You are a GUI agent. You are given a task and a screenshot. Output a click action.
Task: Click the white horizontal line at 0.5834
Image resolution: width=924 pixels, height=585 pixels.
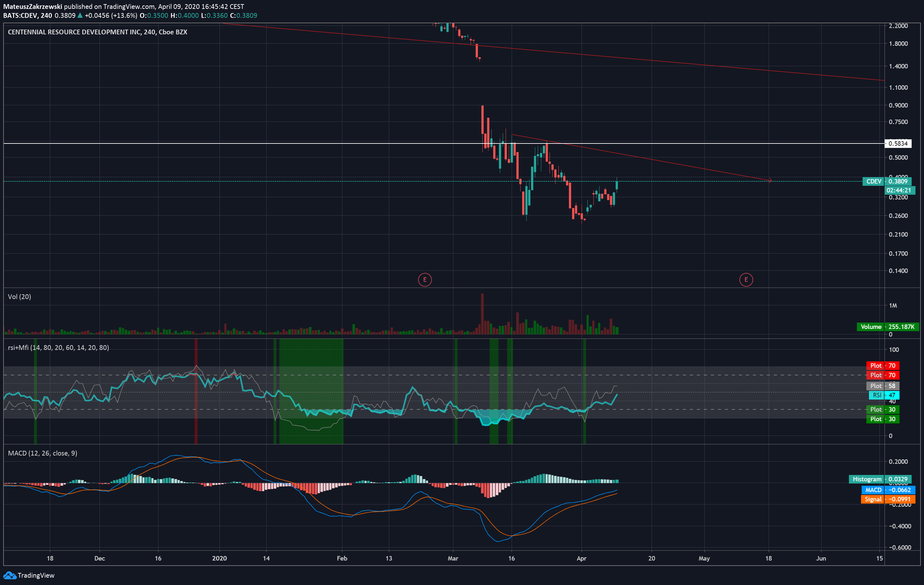(x=444, y=143)
